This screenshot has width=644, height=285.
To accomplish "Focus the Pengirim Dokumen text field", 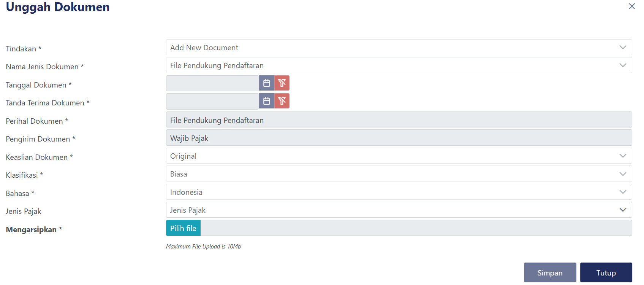I will click(398, 138).
